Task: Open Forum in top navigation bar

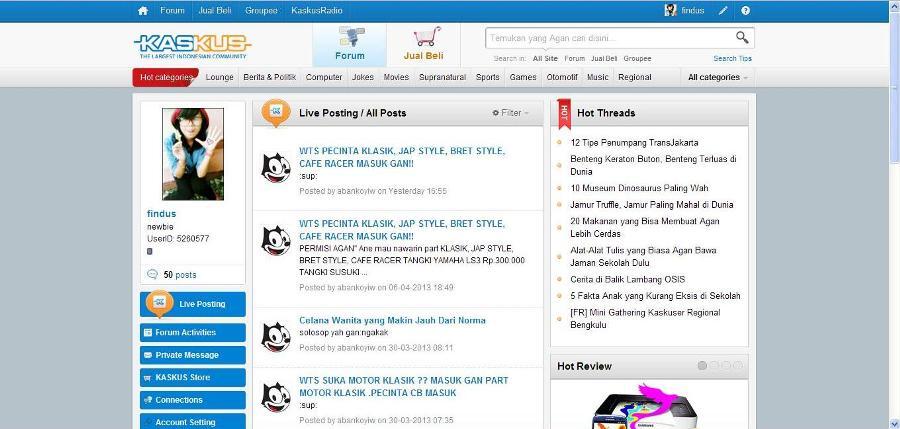Action: 172,10
